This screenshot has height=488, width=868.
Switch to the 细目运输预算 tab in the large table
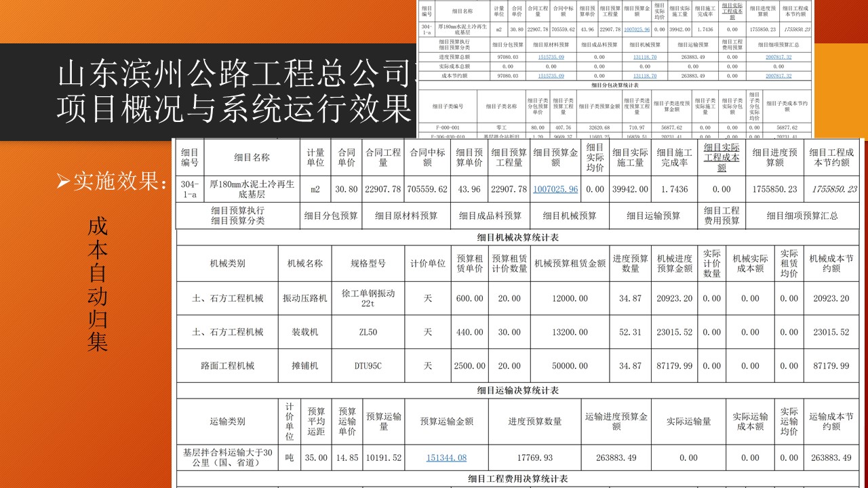[x=653, y=216]
